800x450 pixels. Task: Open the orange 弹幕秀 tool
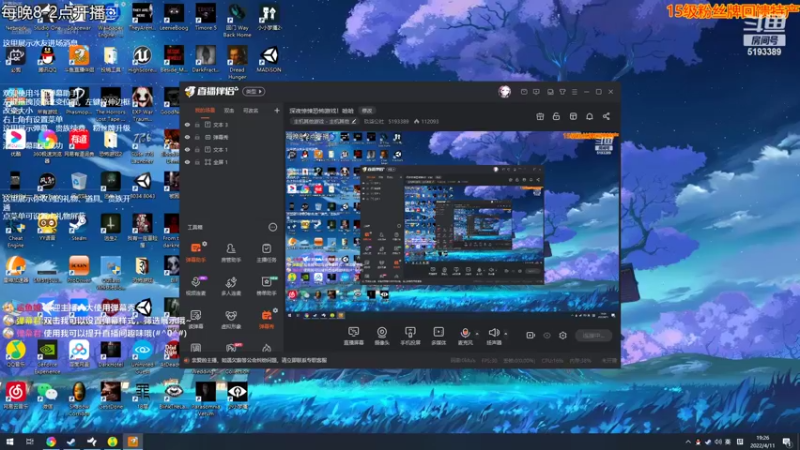(266, 319)
